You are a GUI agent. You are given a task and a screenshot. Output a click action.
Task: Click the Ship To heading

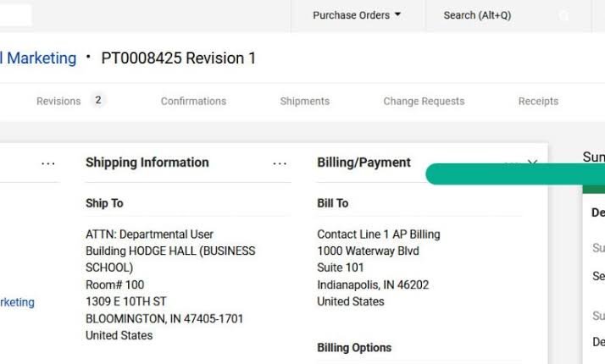point(104,203)
